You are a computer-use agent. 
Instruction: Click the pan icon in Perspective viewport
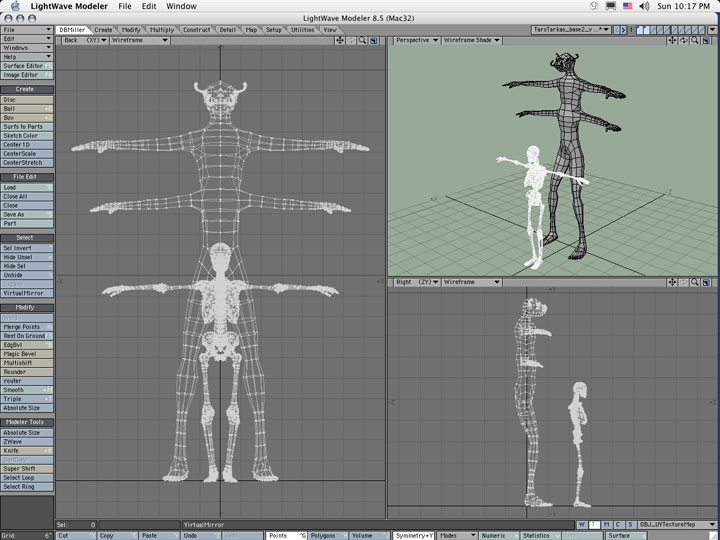click(672, 40)
